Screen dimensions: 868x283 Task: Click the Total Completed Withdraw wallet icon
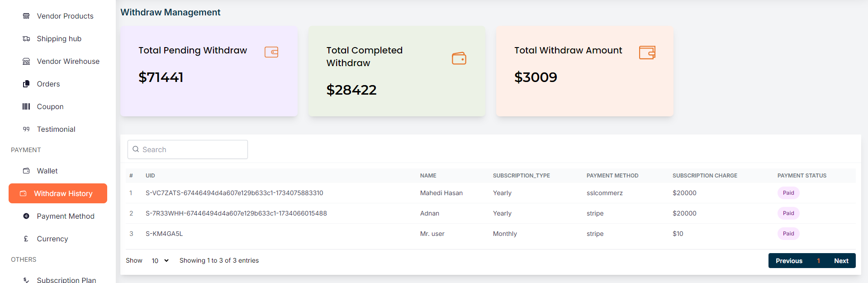point(459,58)
